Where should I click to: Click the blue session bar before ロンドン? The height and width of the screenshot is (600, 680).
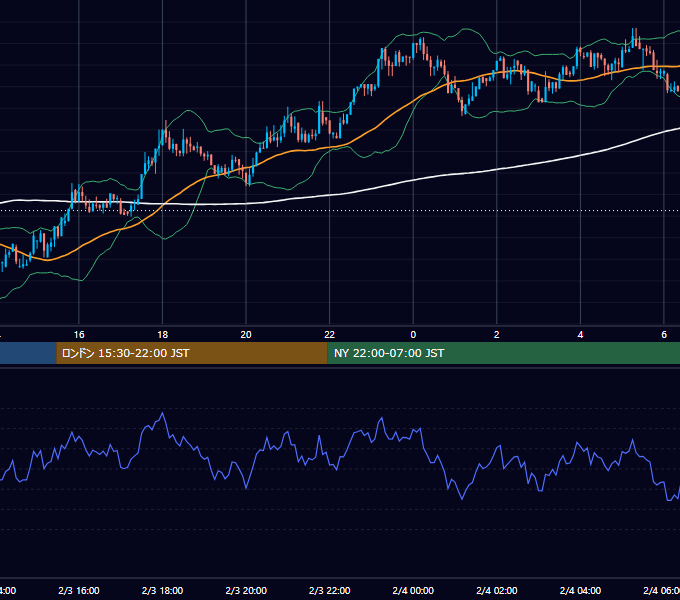pyautogui.click(x=28, y=353)
